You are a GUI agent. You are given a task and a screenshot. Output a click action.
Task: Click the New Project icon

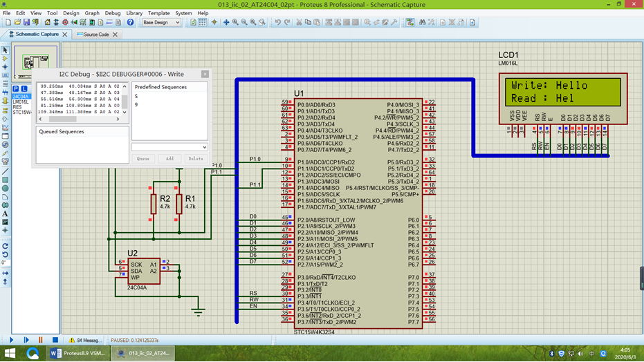coord(8,23)
